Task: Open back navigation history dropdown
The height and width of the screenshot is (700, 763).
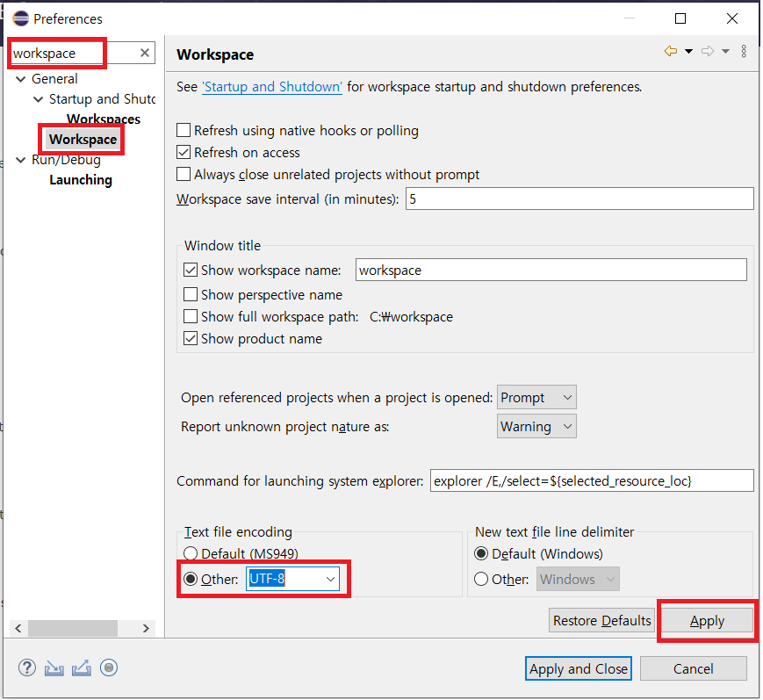Action: [x=688, y=51]
